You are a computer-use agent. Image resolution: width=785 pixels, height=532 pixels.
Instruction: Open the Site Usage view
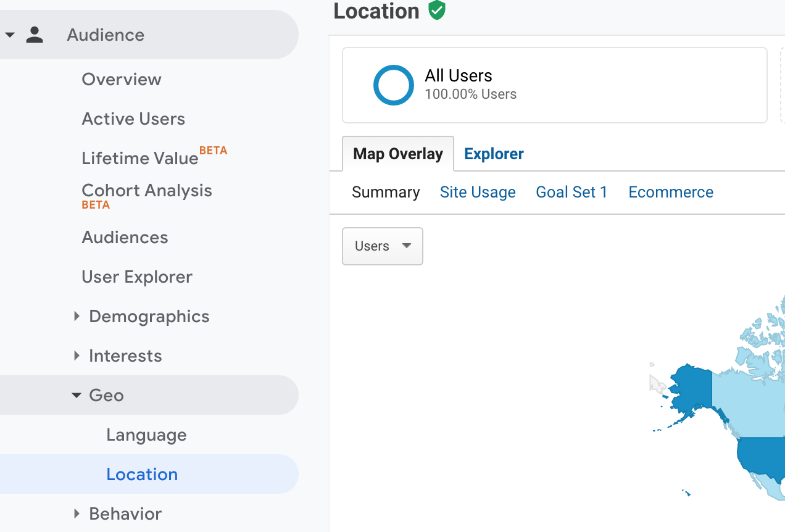pos(478,192)
